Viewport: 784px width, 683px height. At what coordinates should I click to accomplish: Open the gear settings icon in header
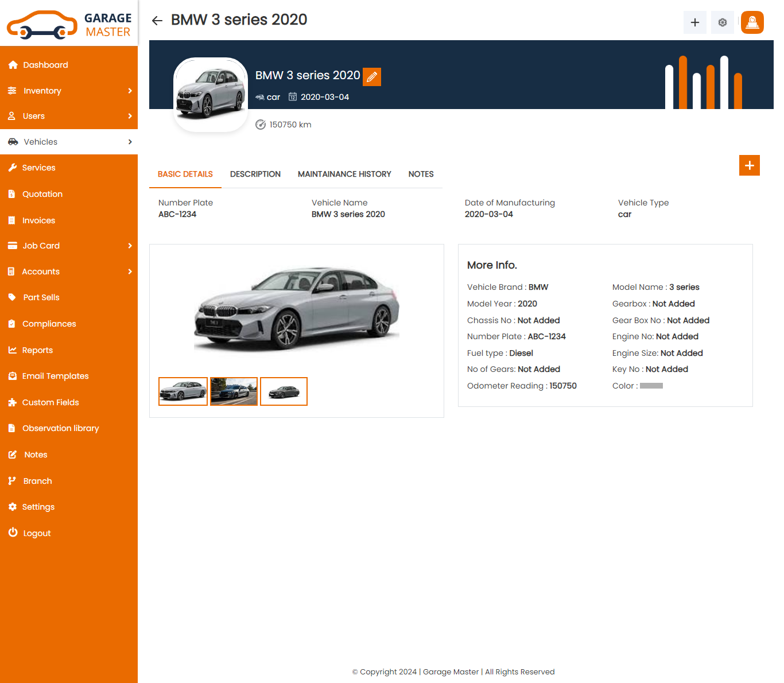(722, 22)
